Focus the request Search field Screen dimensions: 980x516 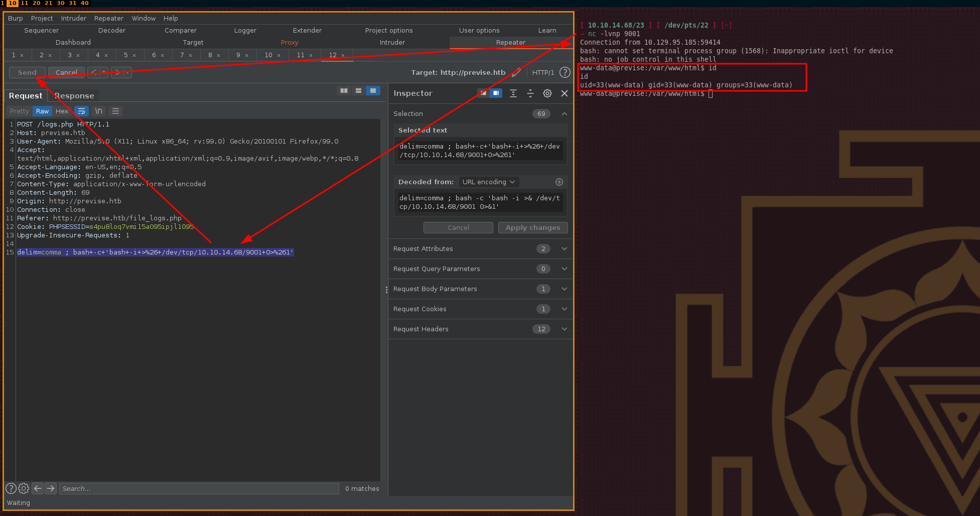point(199,488)
